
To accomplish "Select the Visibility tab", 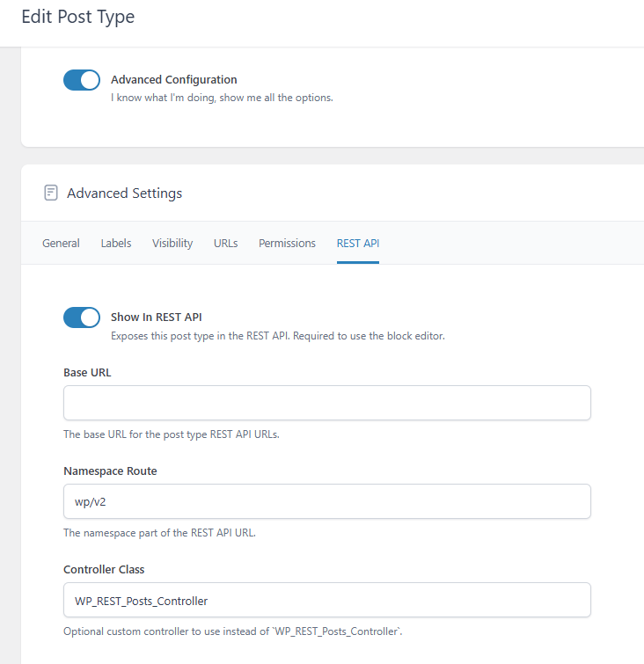I will (172, 243).
